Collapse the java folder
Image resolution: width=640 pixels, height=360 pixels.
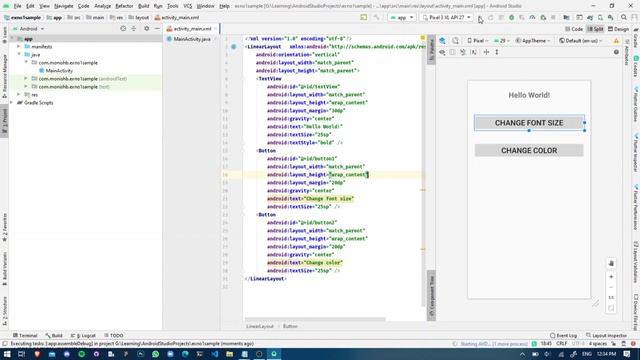pyautogui.click(x=18, y=54)
